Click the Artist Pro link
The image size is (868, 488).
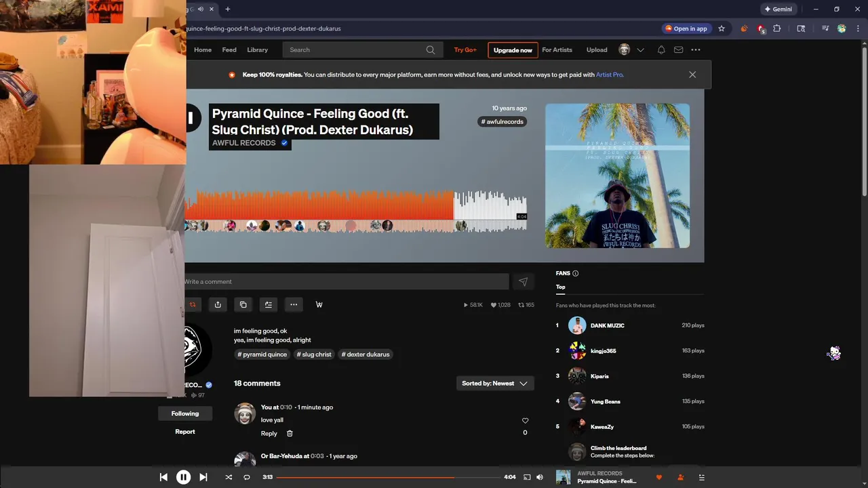coord(610,75)
